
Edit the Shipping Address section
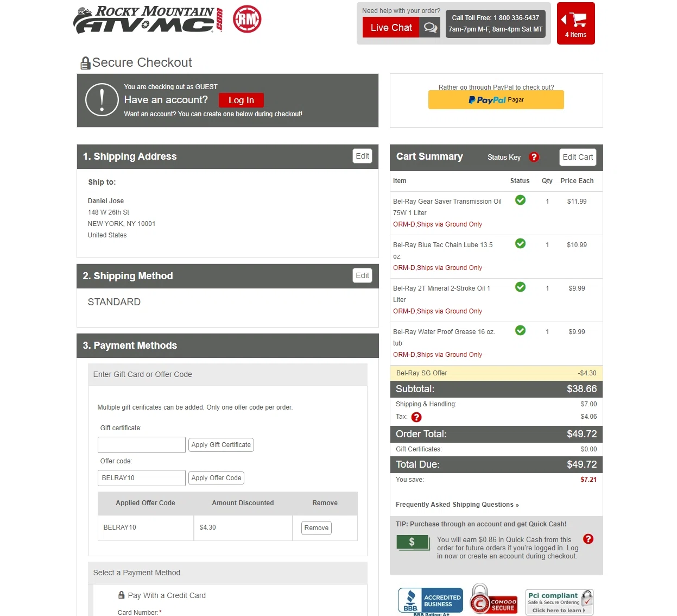click(x=362, y=156)
